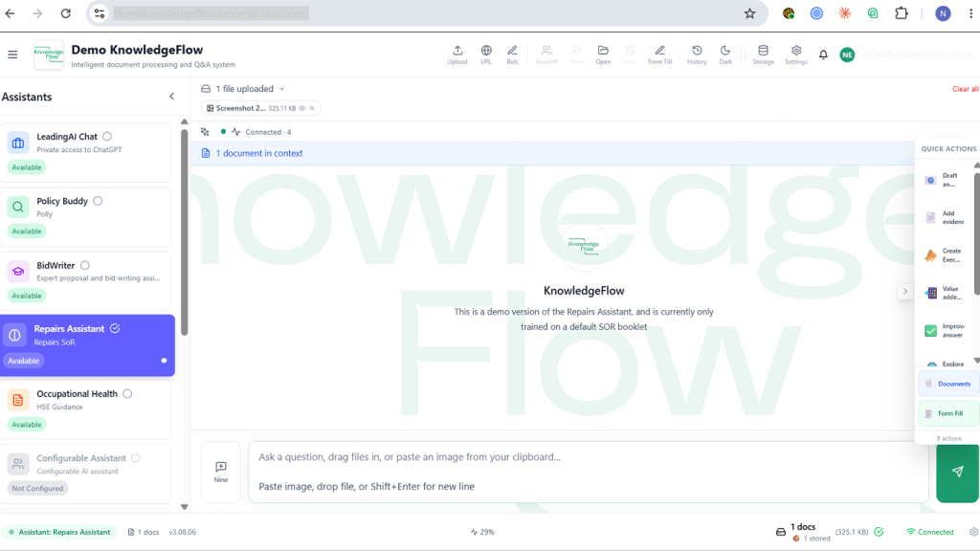Open the Configurable Assistant card
980x551 pixels.
coord(85,474)
